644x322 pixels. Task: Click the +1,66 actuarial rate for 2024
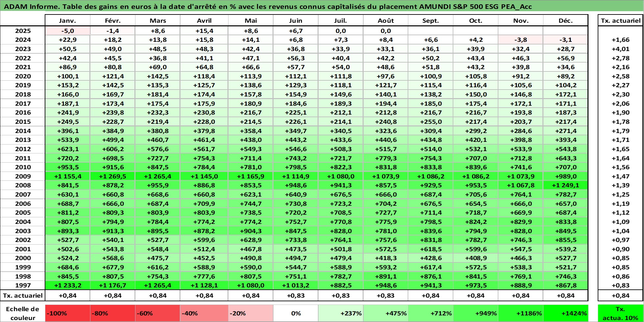point(620,40)
